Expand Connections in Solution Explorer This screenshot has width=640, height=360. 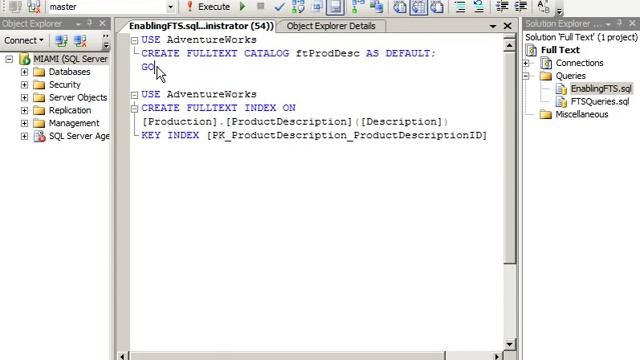click(526, 63)
